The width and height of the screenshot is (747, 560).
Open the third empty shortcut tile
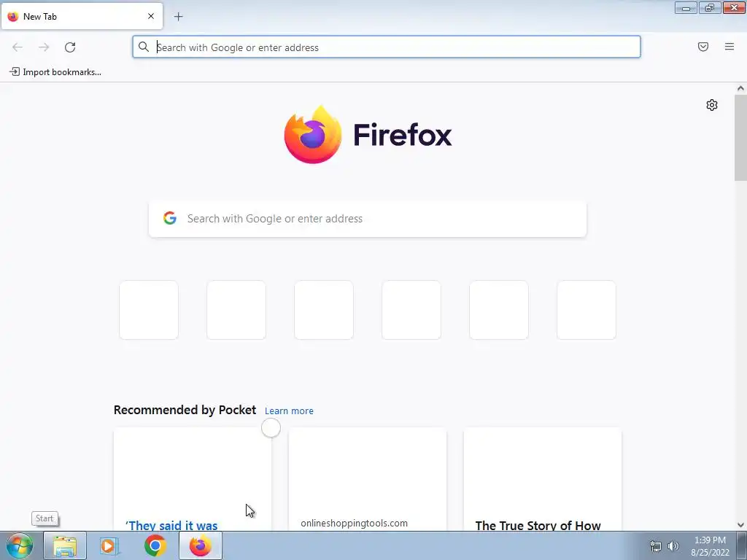click(324, 310)
